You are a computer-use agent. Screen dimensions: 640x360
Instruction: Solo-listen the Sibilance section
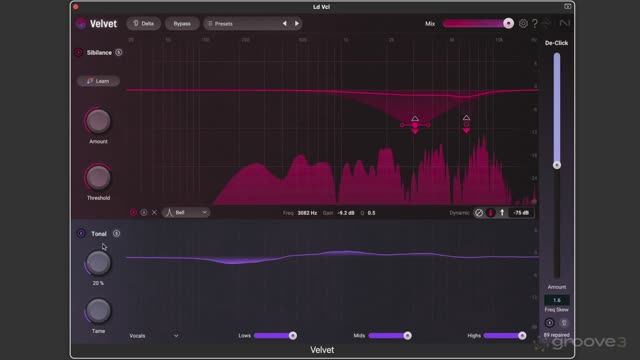click(118, 52)
